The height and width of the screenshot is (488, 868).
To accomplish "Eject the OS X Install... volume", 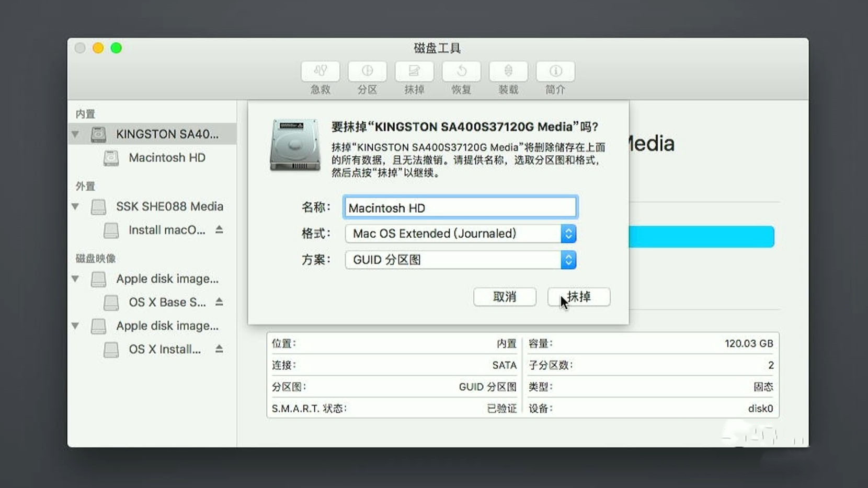I will pos(219,349).
